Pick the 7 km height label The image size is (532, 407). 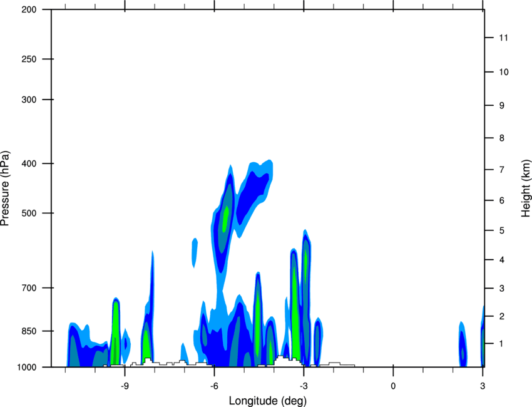[x=502, y=170]
